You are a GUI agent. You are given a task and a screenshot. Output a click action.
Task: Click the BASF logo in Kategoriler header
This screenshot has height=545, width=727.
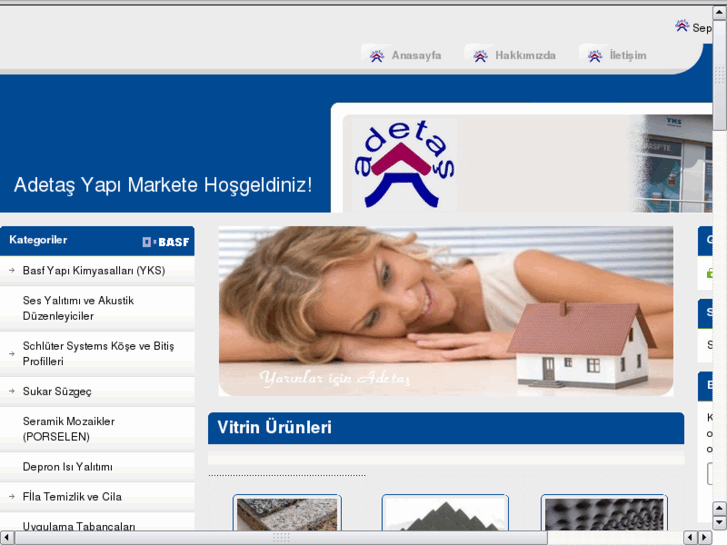tap(166, 242)
